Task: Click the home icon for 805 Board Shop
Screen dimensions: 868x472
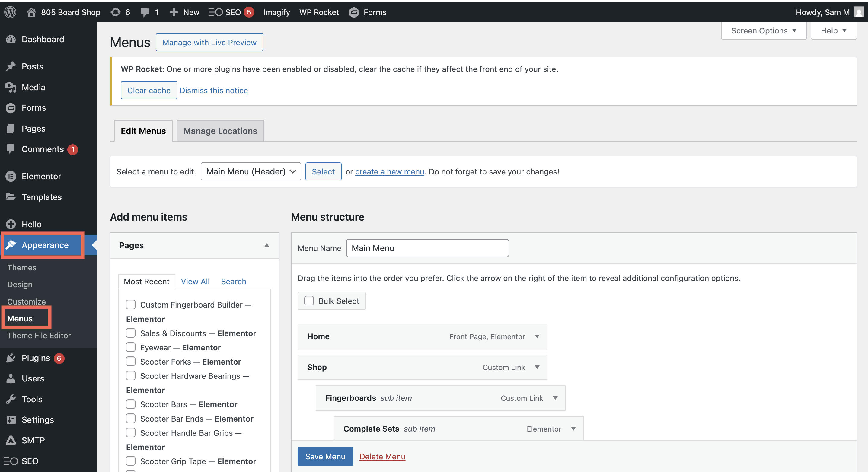Action: (31, 12)
